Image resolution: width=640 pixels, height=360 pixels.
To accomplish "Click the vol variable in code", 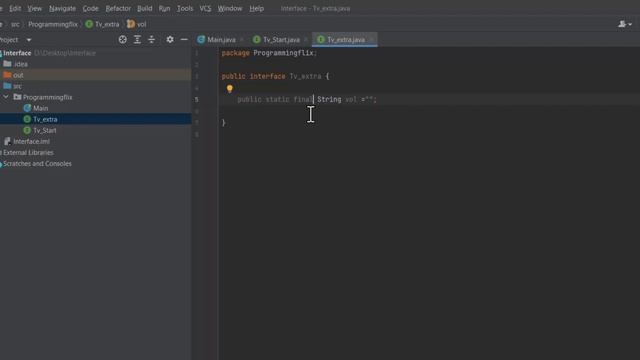I will click(x=351, y=100).
